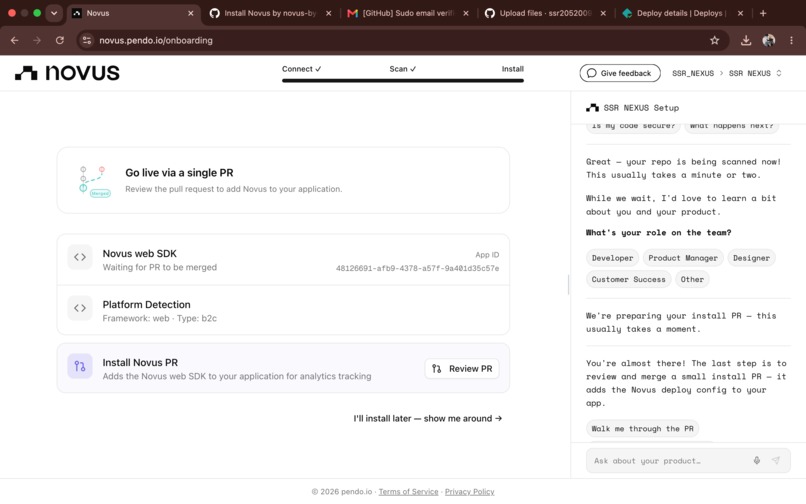The height and width of the screenshot is (504, 806).
Task: Click the SSR_NEXUS breadcrumb
Action: (692, 74)
